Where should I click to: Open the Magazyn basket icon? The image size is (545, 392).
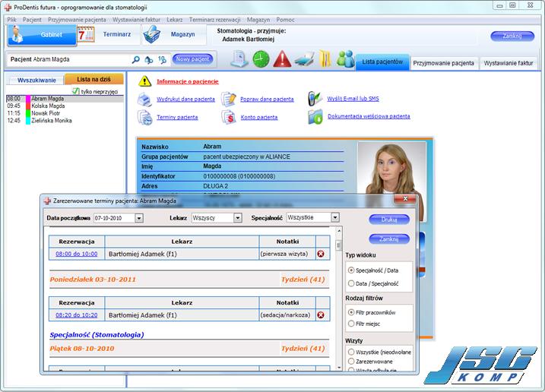(152, 34)
